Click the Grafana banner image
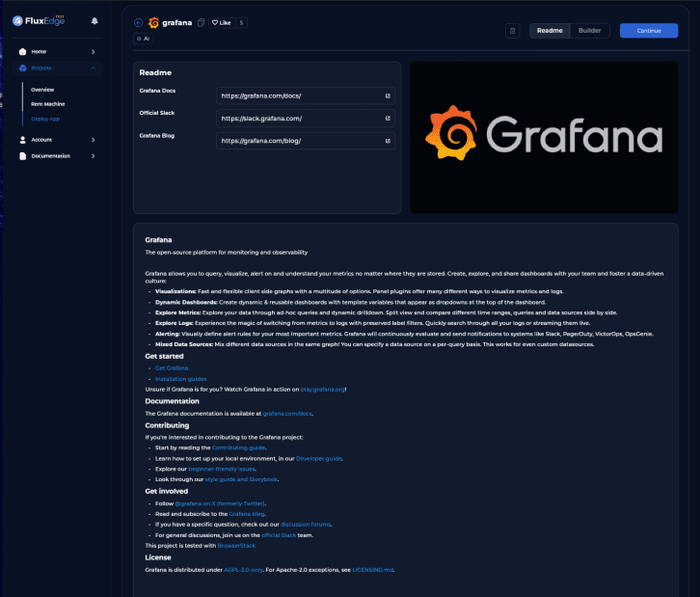The width and height of the screenshot is (700, 597). point(544,138)
